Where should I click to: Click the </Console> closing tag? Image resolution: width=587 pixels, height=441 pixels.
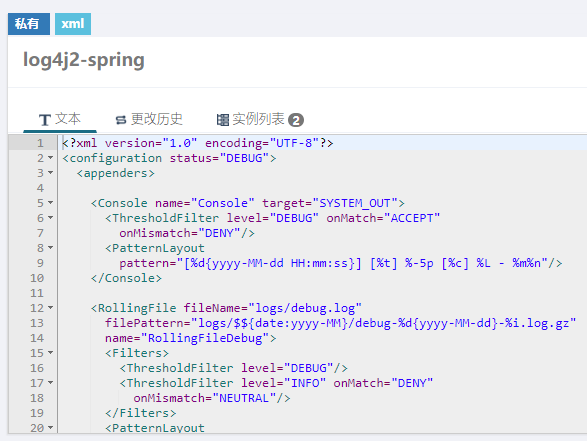click(x=126, y=278)
